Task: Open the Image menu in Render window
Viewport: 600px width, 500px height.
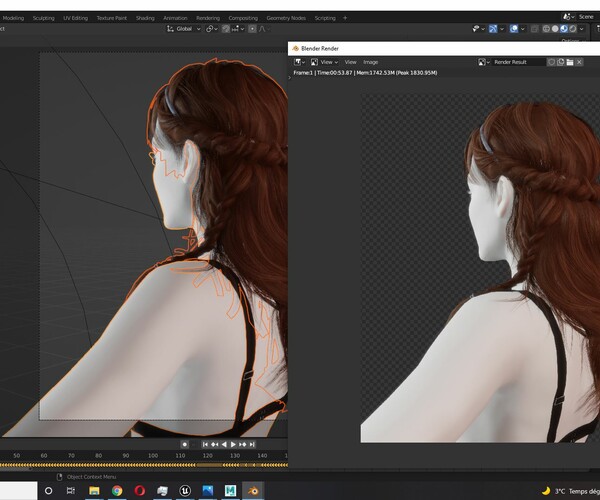Action: 370,62
